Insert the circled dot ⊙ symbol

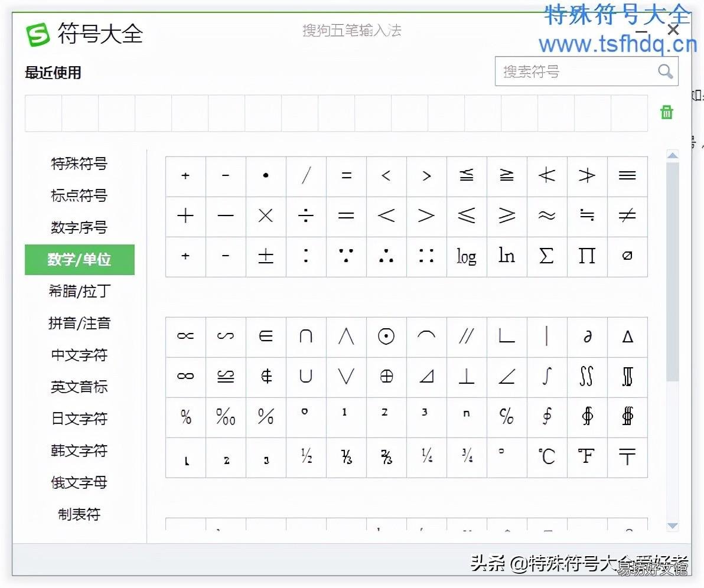(386, 336)
